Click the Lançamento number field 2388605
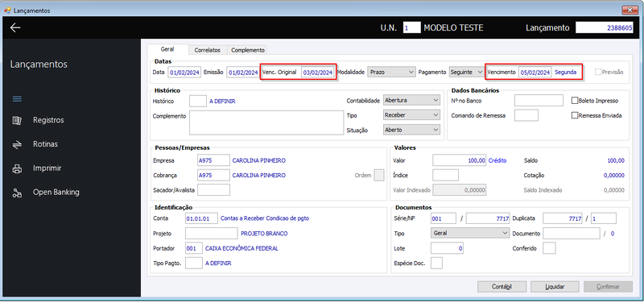644x303 pixels. pyautogui.click(x=605, y=27)
